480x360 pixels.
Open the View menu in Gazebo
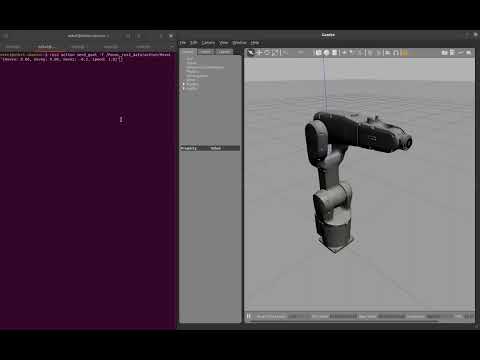[224, 43]
